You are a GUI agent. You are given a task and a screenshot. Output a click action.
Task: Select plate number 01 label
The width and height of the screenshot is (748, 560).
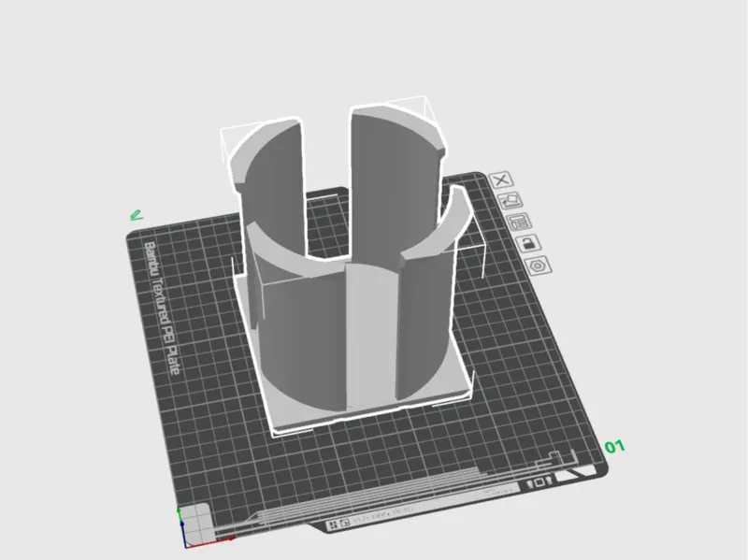pyautogui.click(x=614, y=447)
